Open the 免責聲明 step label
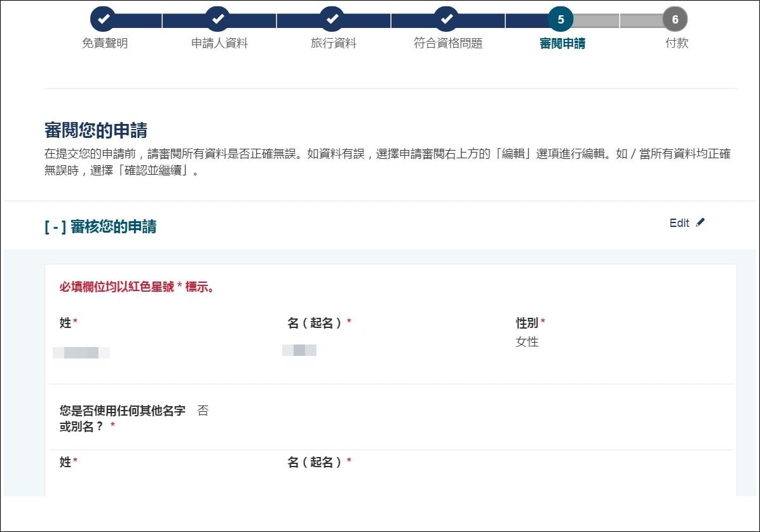This screenshot has height=532, width=760. [x=105, y=43]
